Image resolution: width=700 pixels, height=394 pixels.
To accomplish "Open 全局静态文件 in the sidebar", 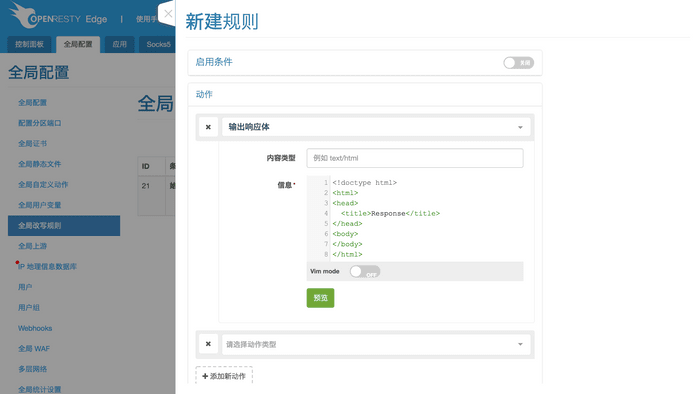I will (40, 164).
